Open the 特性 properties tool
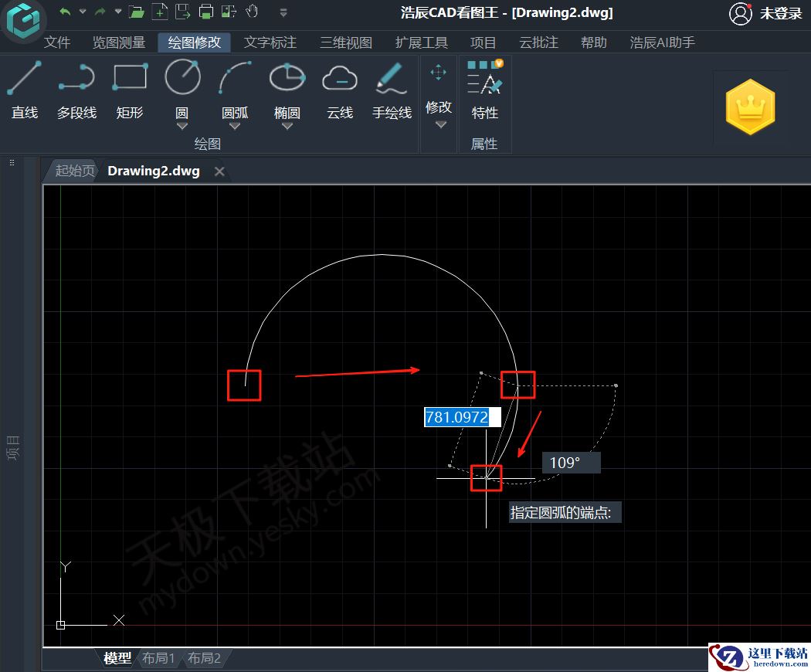 click(x=484, y=89)
